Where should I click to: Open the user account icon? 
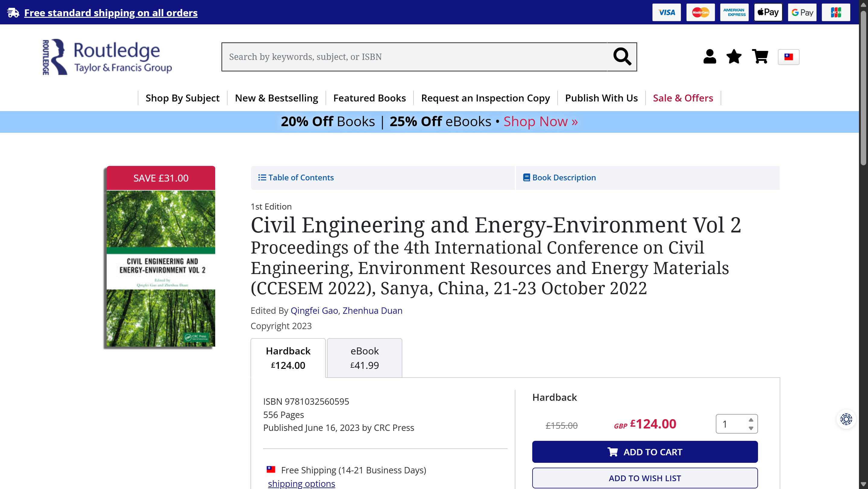[710, 57]
